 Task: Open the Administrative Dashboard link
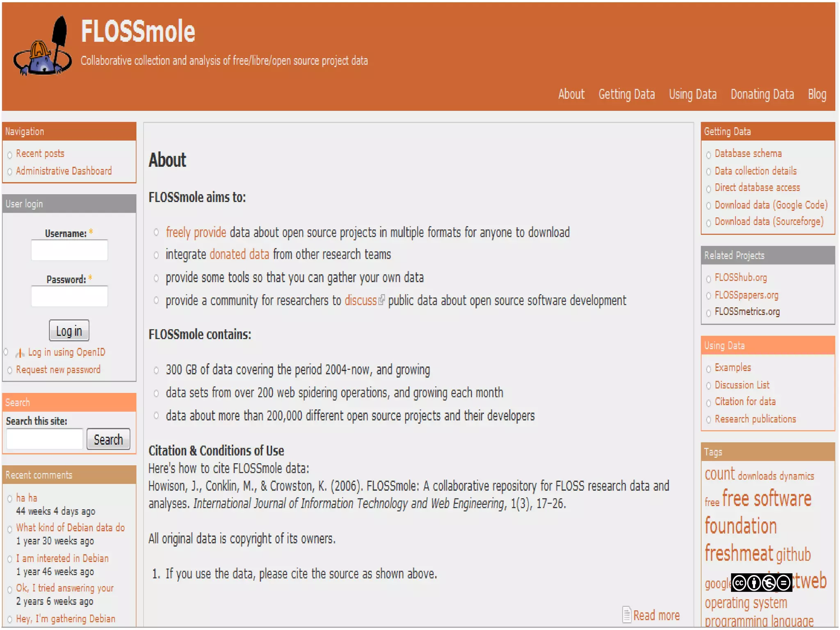coord(64,171)
